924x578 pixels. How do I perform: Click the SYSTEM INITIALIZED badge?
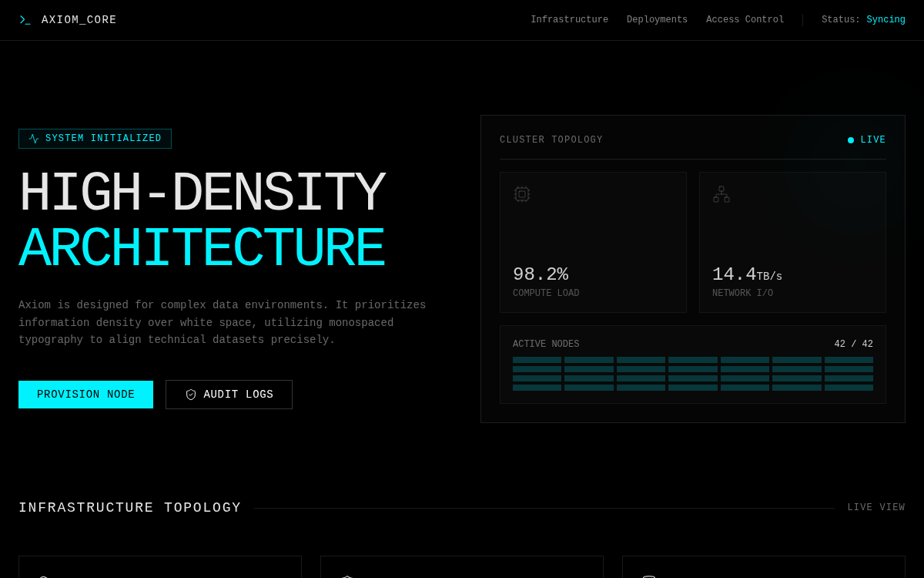click(x=95, y=139)
